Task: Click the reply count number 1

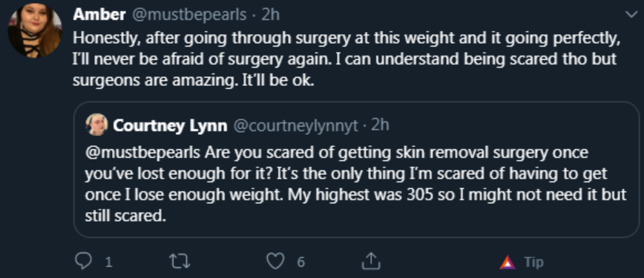Action: [x=108, y=262]
